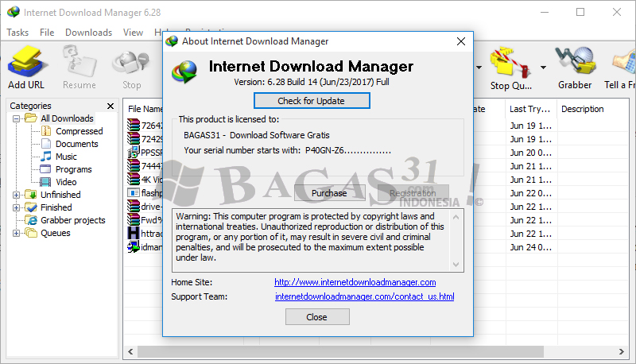Screen dimensions: 636x364
Task: Close the Categories panel
Action: tap(111, 106)
